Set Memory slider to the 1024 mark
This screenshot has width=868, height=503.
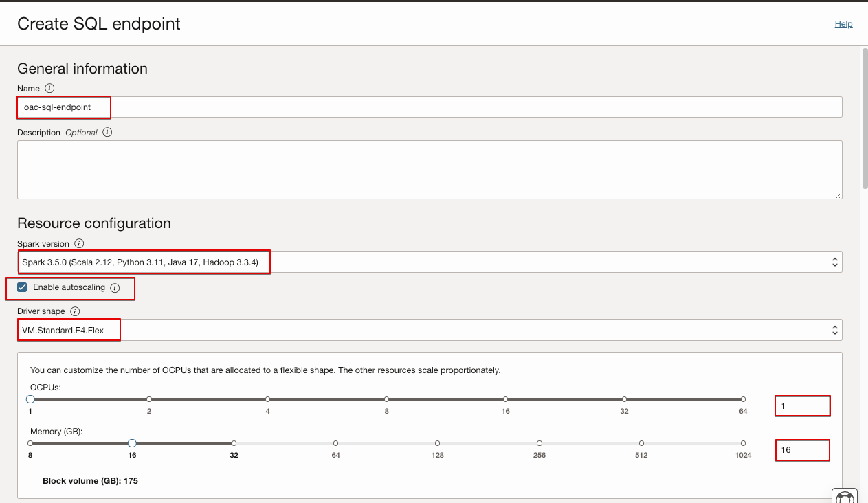coord(743,443)
